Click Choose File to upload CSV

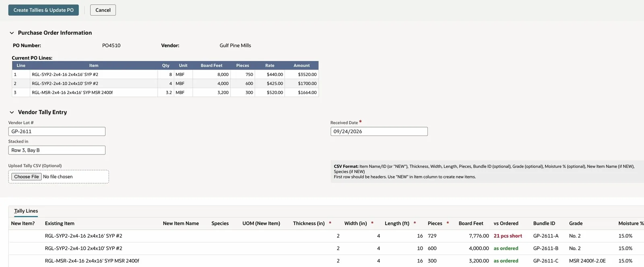(26, 177)
